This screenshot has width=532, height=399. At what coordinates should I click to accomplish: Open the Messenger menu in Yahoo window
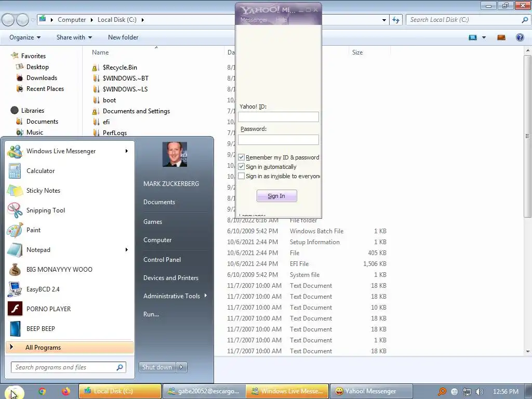coord(254,20)
